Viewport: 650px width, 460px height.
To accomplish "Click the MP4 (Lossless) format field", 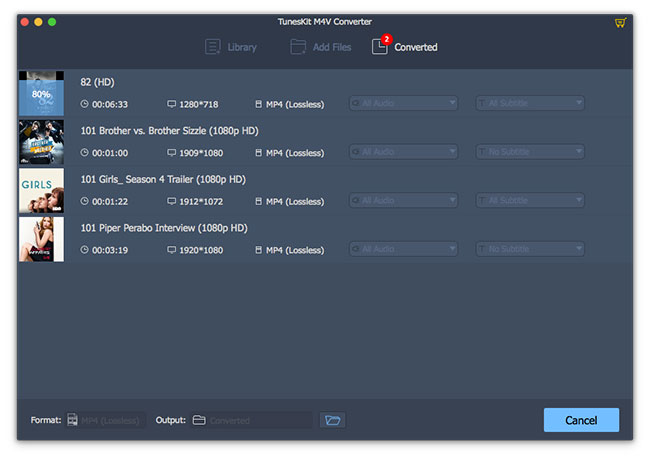I will (x=112, y=420).
